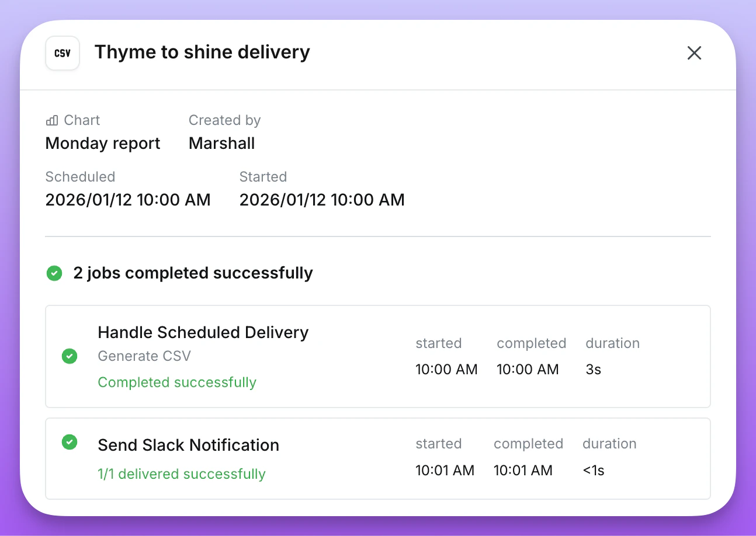Click the Completed successfully status text
The image size is (756, 536).
tap(177, 382)
